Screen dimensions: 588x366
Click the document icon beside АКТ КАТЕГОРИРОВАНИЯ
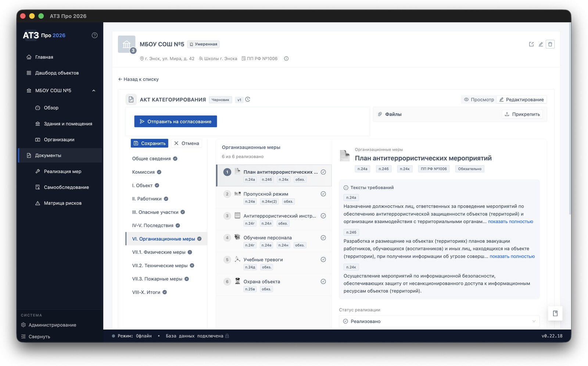(131, 99)
